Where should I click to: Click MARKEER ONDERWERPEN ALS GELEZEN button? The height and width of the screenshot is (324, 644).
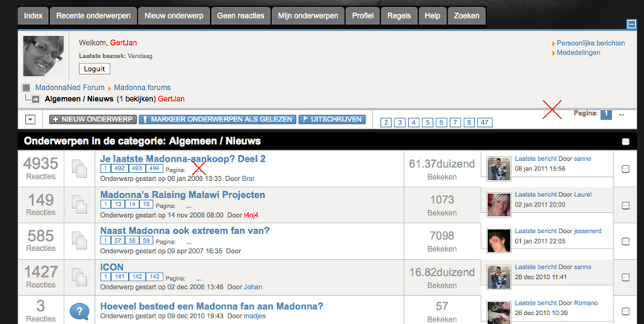(217, 119)
